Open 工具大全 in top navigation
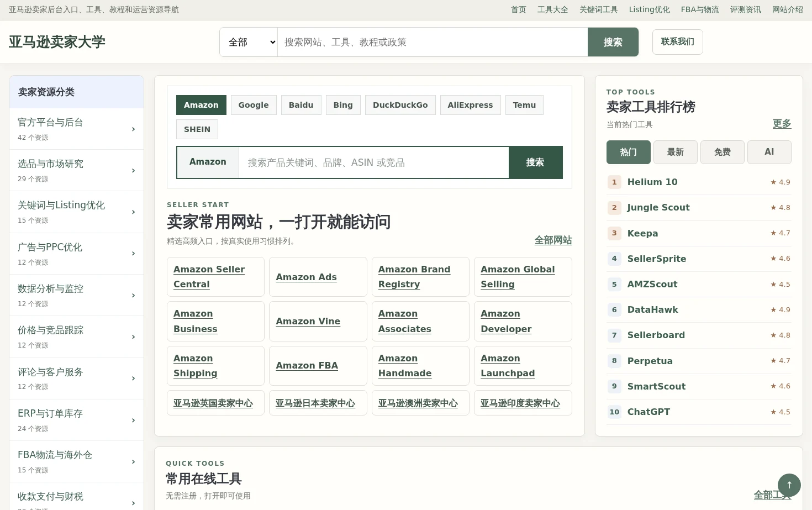 tap(552, 9)
